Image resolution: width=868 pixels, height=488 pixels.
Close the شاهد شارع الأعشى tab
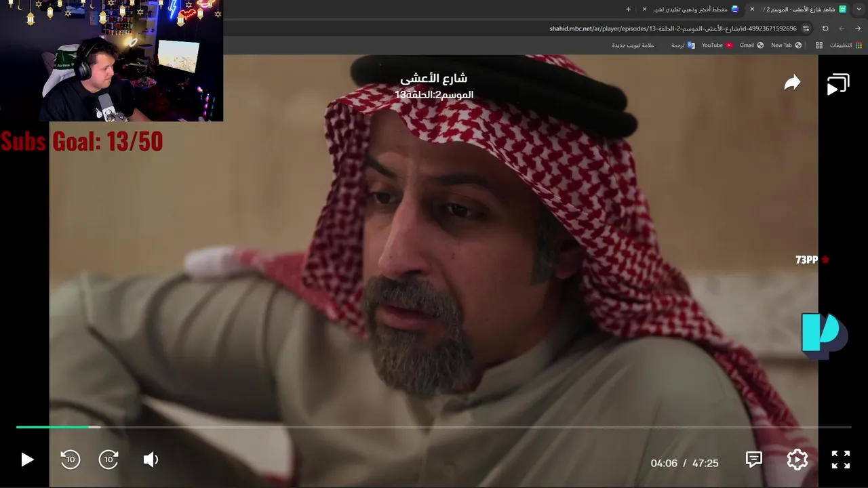tap(752, 9)
